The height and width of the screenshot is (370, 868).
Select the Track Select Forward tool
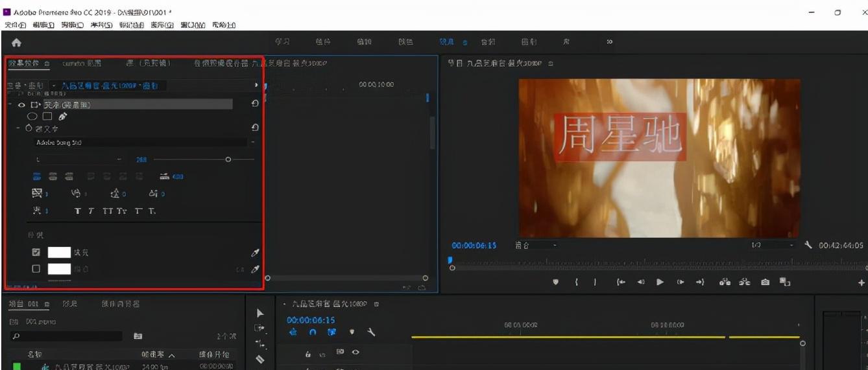pyautogui.click(x=260, y=328)
